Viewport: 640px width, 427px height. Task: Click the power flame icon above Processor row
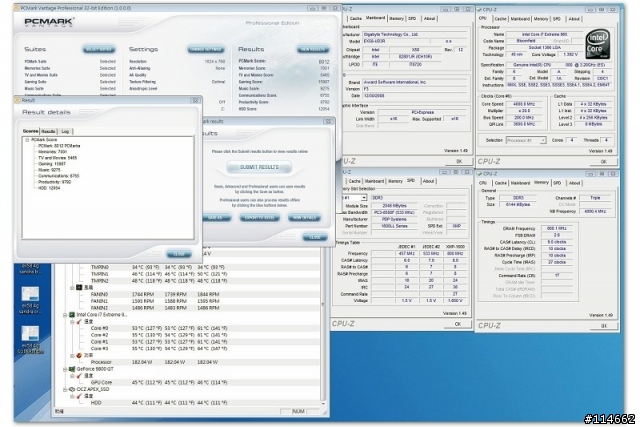click(x=79, y=356)
